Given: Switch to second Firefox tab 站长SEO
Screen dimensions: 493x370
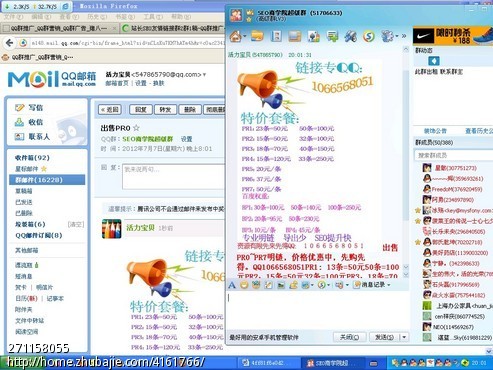Looking at the screenshot, I should click(173, 28).
